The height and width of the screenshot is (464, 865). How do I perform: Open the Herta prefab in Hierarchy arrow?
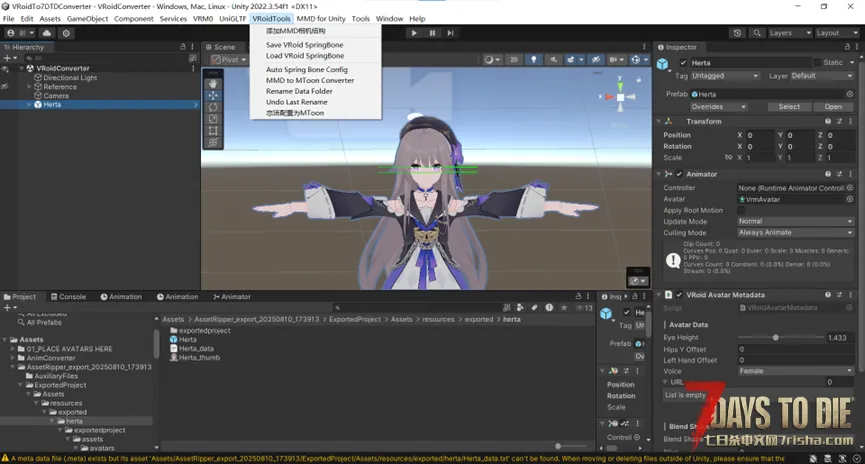(x=196, y=104)
